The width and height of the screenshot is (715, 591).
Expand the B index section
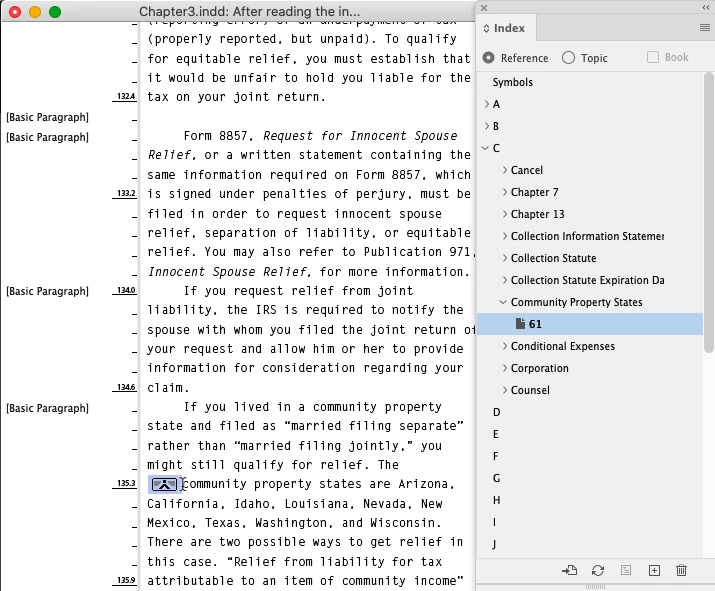[x=487, y=126]
